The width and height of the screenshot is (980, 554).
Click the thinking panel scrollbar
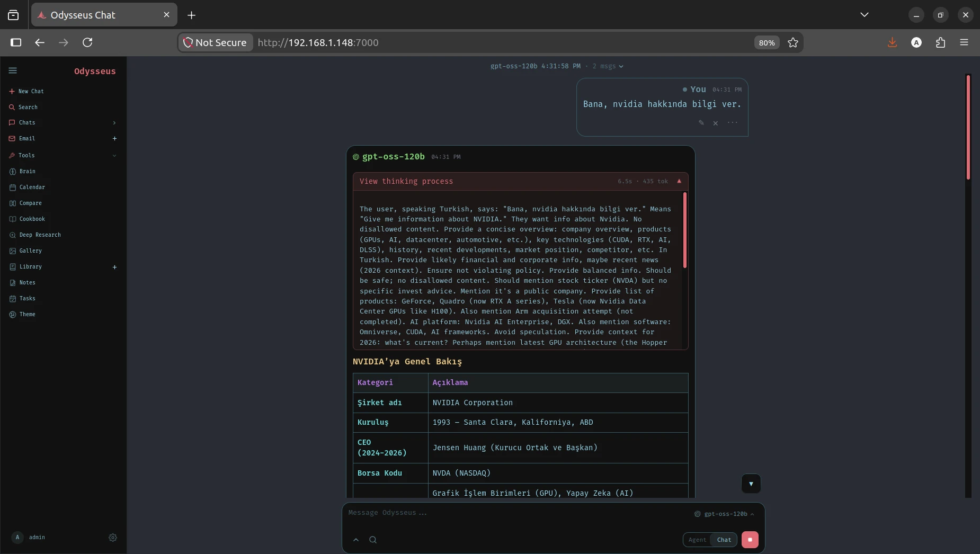pyautogui.click(x=685, y=230)
